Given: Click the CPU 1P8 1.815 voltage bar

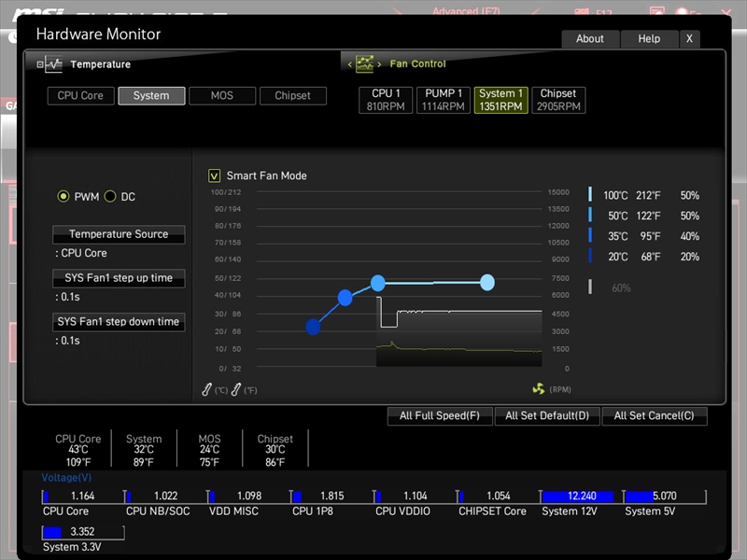Looking at the screenshot, I should point(332,497).
